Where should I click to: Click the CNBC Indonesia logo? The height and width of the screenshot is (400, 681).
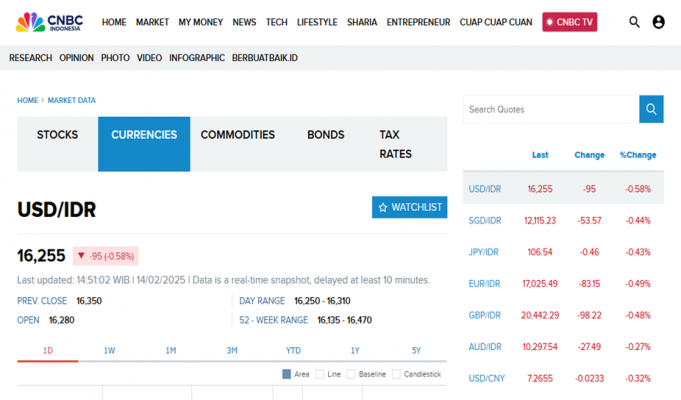[x=50, y=21]
